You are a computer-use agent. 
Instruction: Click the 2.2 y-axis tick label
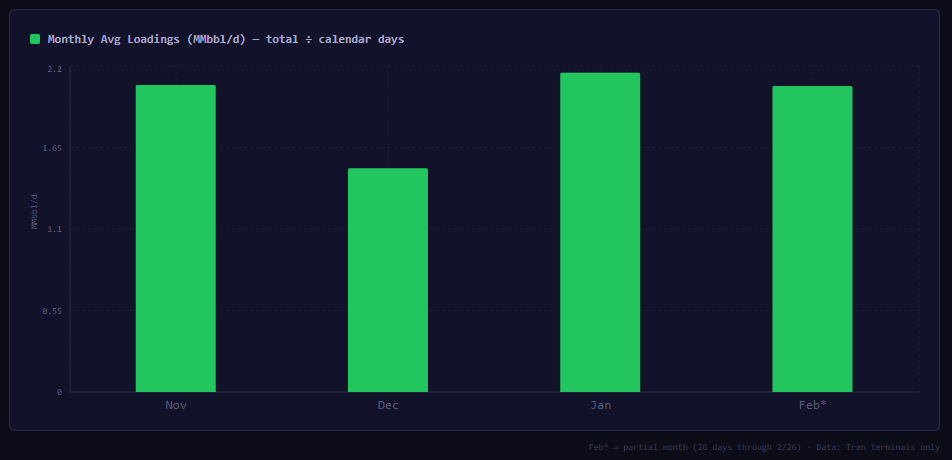[54, 69]
